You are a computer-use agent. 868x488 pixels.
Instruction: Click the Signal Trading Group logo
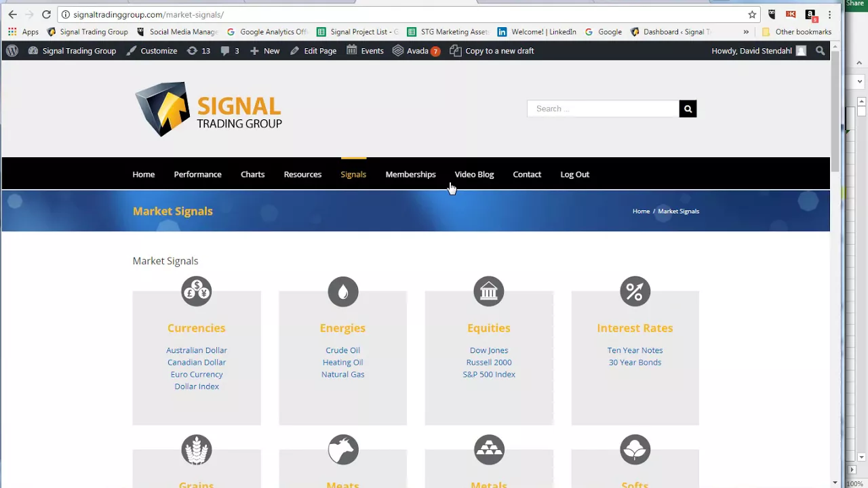click(209, 109)
